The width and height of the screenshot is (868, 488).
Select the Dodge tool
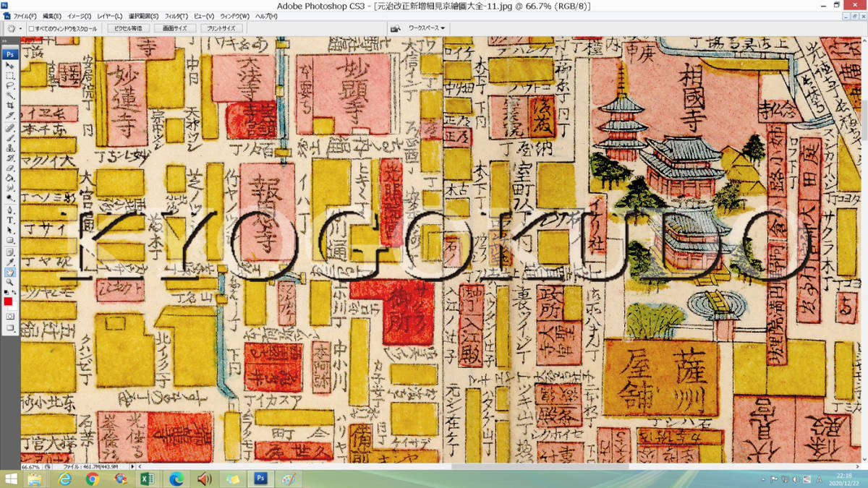click(x=9, y=197)
